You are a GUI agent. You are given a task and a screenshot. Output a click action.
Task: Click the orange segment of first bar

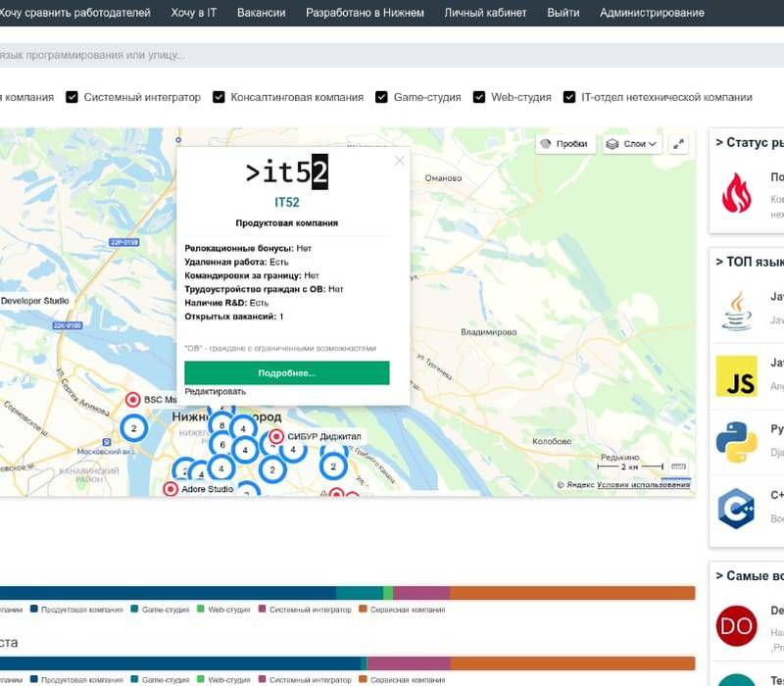pos(572,593)
